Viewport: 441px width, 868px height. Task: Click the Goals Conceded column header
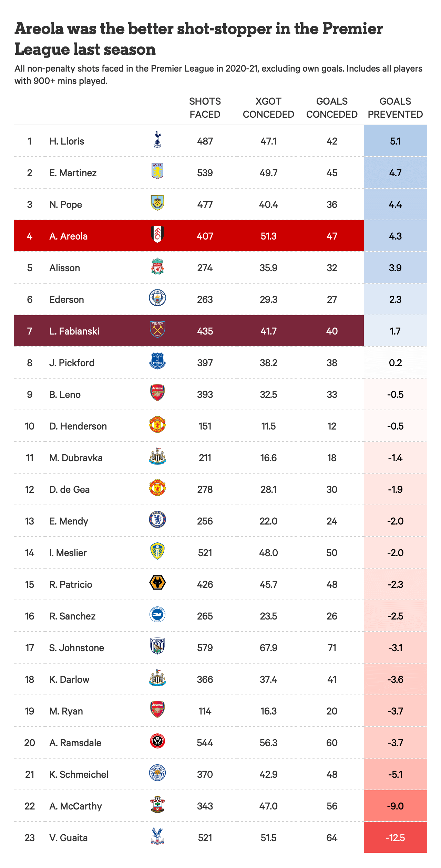pos(332,108)
